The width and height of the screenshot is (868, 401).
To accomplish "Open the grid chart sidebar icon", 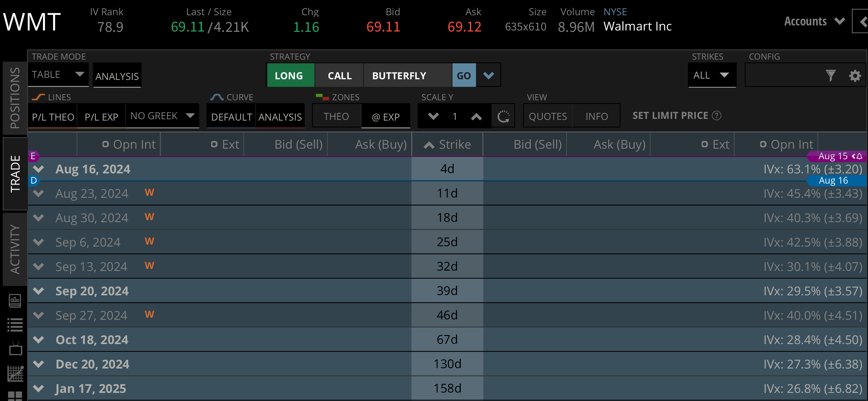I will click(15, 374).
